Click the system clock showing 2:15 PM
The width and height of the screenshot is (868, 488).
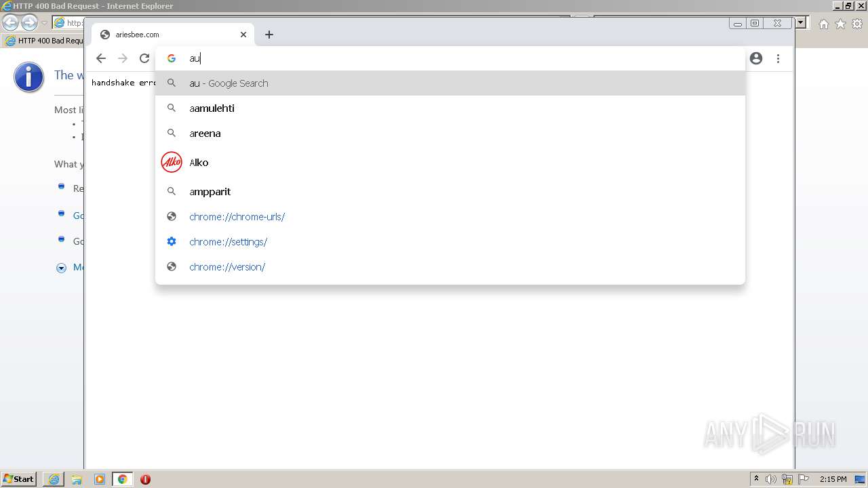point(833,479)
